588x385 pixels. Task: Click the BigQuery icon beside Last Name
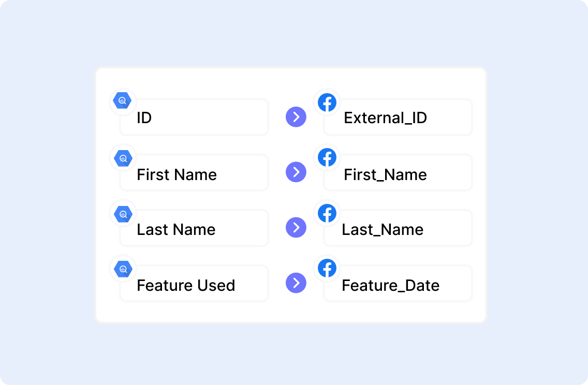point(123,214)
